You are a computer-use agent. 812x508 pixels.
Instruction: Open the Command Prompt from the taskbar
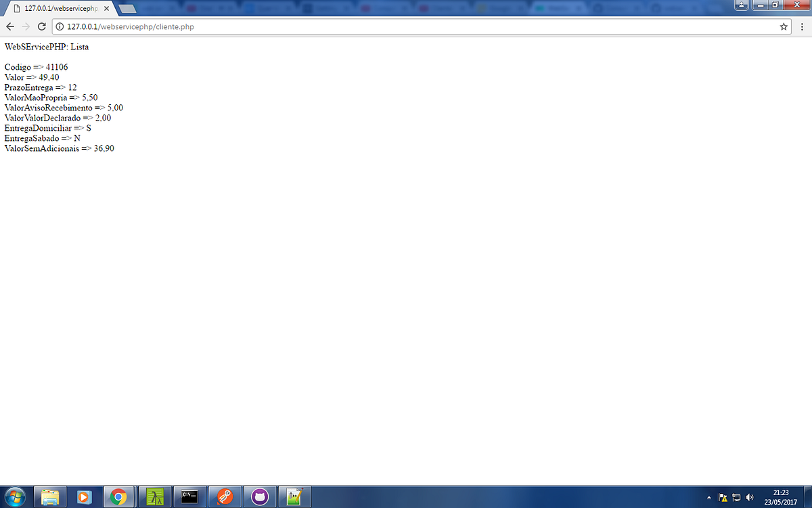(x=189, y=496)
